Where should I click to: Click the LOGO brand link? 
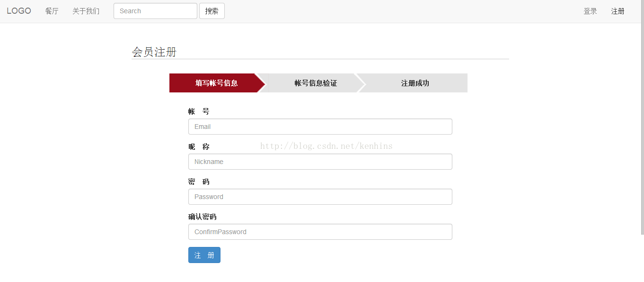(x=19, y=11)
